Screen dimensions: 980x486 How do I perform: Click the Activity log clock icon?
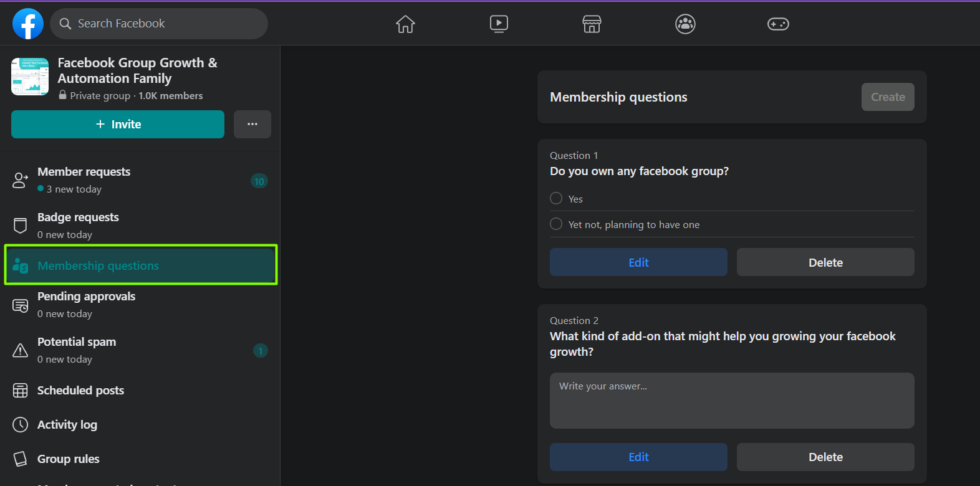pos(20,425)
